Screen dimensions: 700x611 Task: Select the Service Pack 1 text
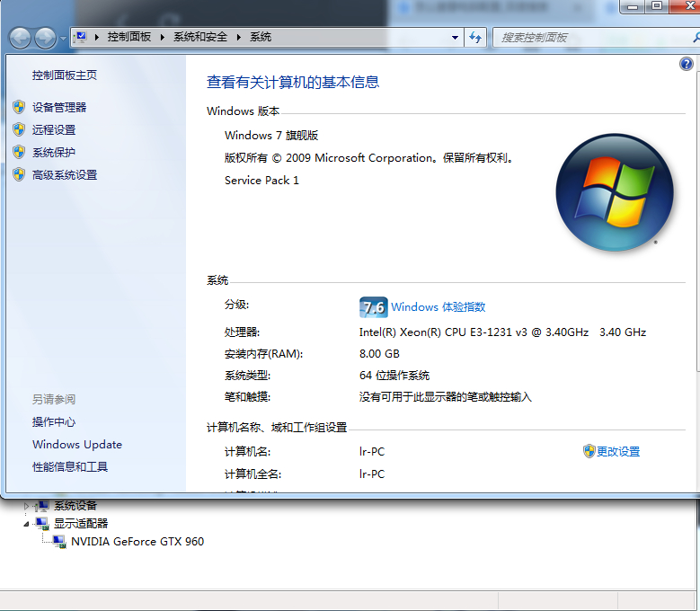(x=261, y=181)
